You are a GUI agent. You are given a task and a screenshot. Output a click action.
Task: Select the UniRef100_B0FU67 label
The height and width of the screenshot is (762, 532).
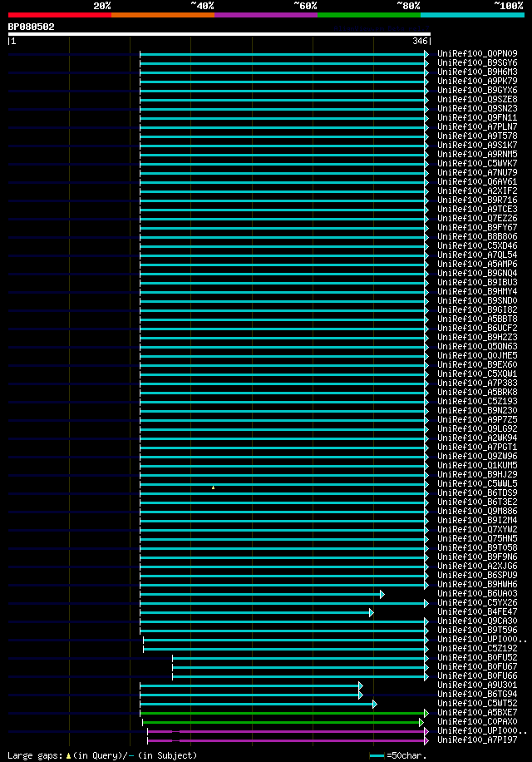pos(477,667)
